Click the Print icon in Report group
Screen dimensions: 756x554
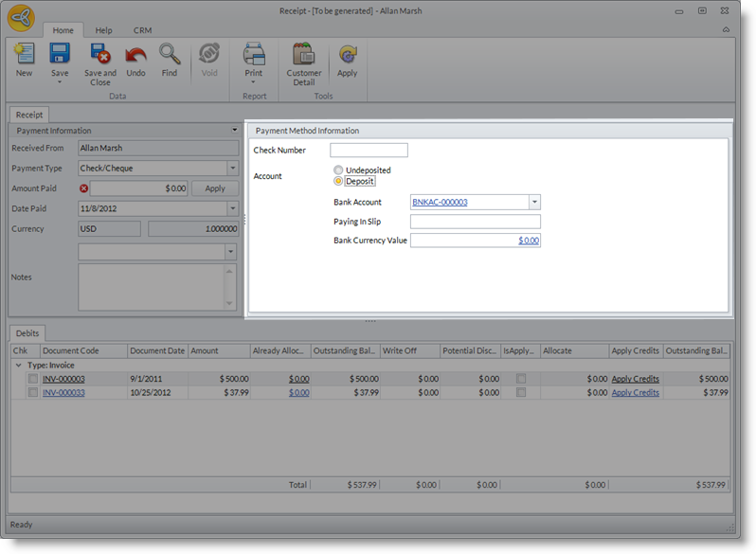coord(254,55)
